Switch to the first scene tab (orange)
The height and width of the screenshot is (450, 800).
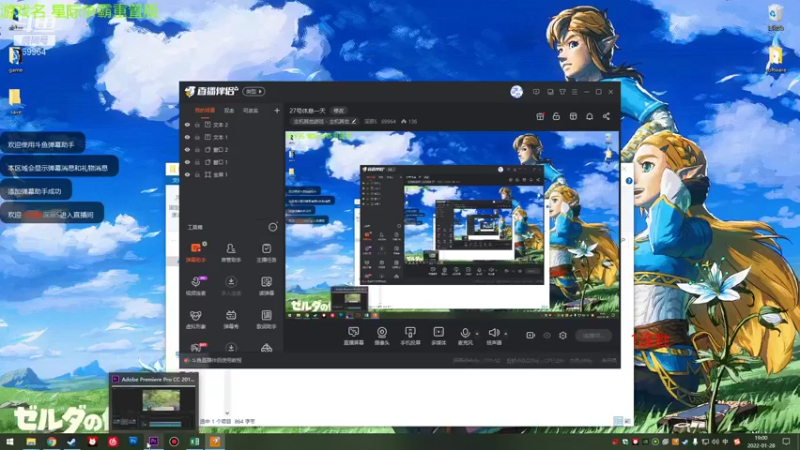pyautogui.click(x=205, y=110)
